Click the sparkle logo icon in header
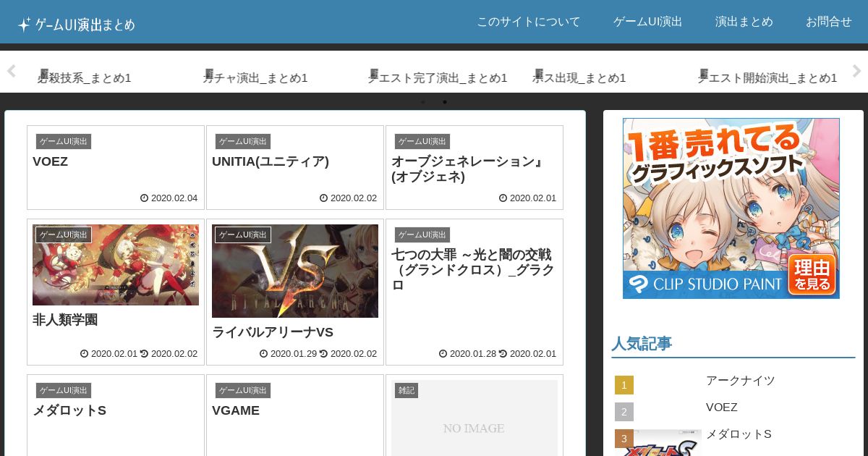Image resolution: width=868 pixels, height=456 pixels. (x=25, y=25)
